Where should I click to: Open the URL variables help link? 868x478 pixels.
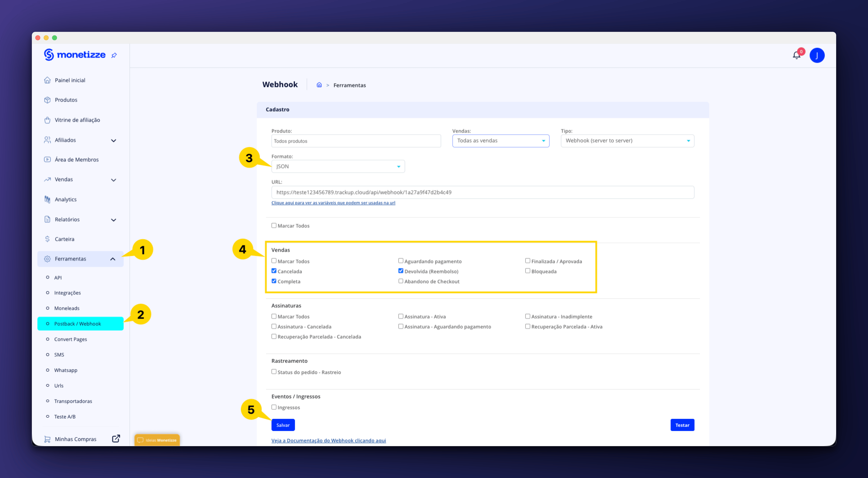(333, 203)
